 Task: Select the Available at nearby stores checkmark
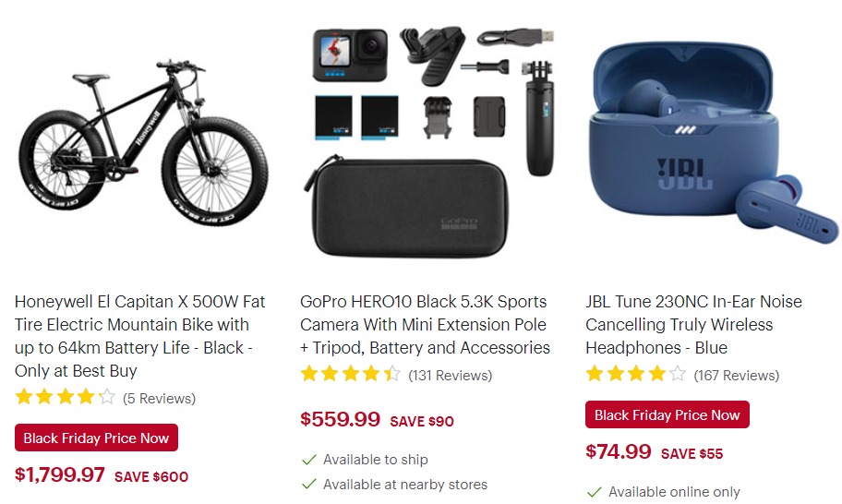(308, 485)
